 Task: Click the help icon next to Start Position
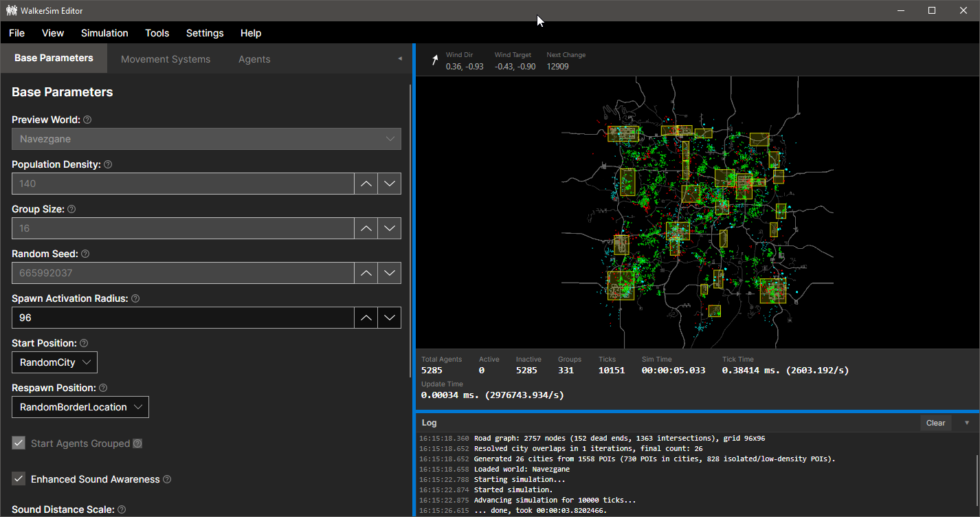point(84,343)
